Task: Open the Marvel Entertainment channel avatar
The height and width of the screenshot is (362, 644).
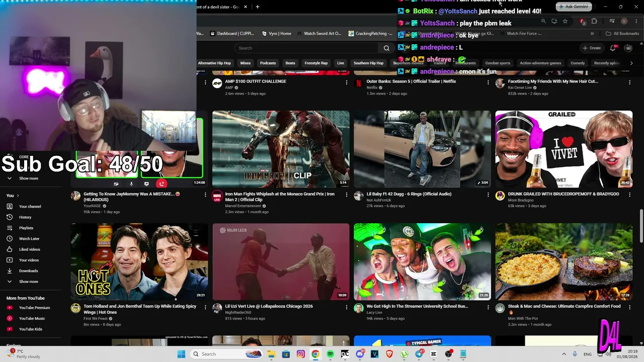Action: pos(217,196)
